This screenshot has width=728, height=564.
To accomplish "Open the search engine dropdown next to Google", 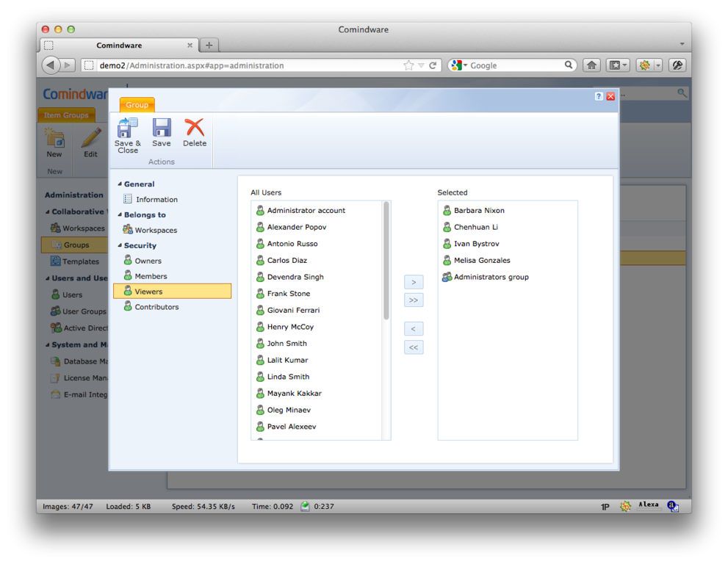I will pyautogui.click(x=466, y=65).
